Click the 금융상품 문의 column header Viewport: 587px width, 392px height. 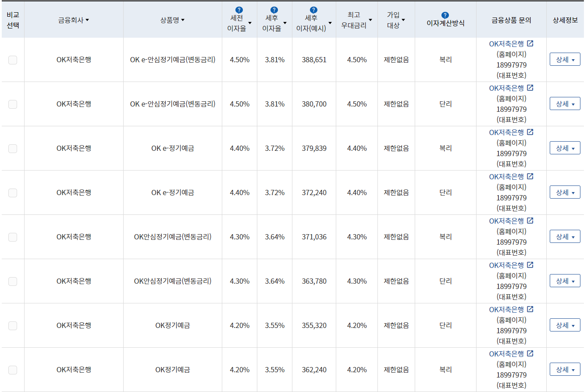point(511,20)
